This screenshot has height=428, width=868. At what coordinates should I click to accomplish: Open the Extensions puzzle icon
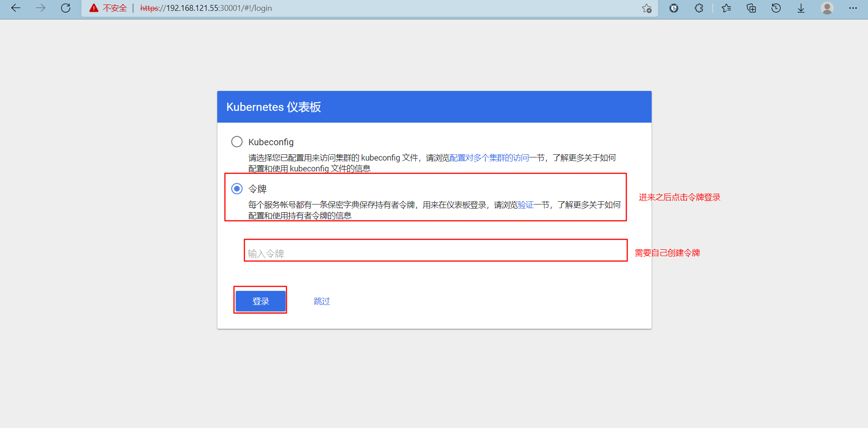[699, 8]
